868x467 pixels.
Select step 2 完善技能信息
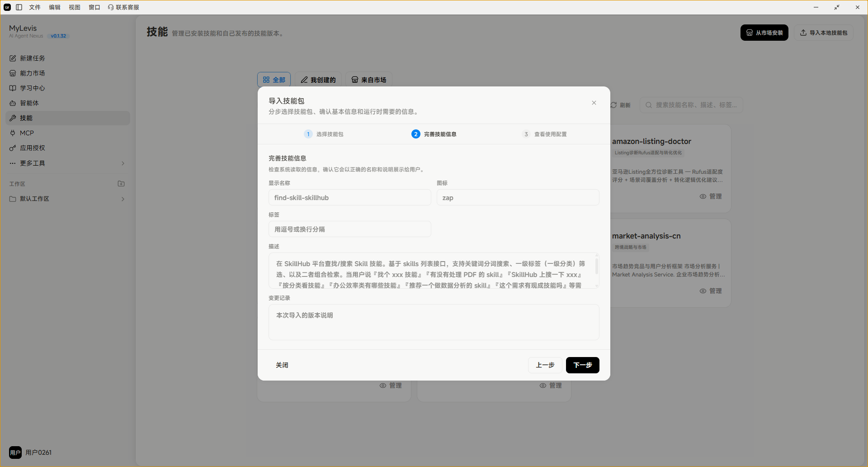434,134
